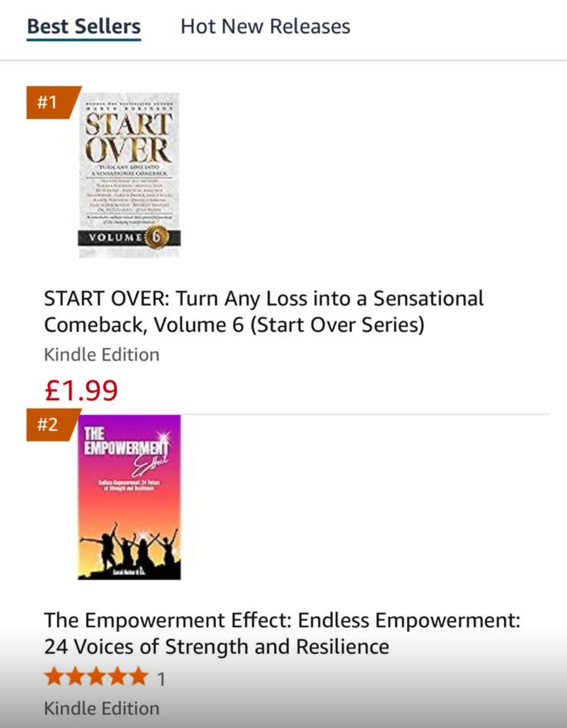Click Kindle Edition under START OVER
The height and width of the screenshot is (728, 567).
(x=102, y=355)
